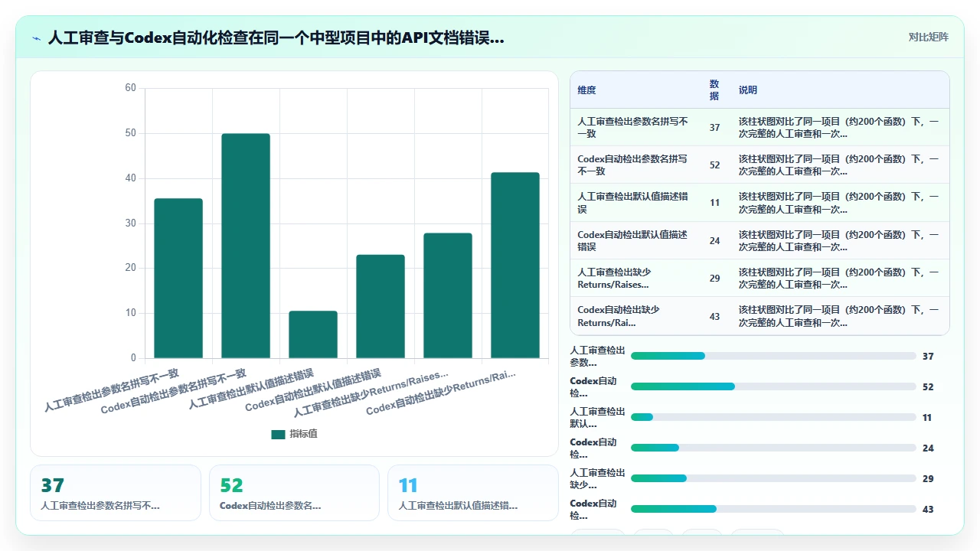Click x-axis label 人工审查检出参数名拼写不一致

click(112, 390)
